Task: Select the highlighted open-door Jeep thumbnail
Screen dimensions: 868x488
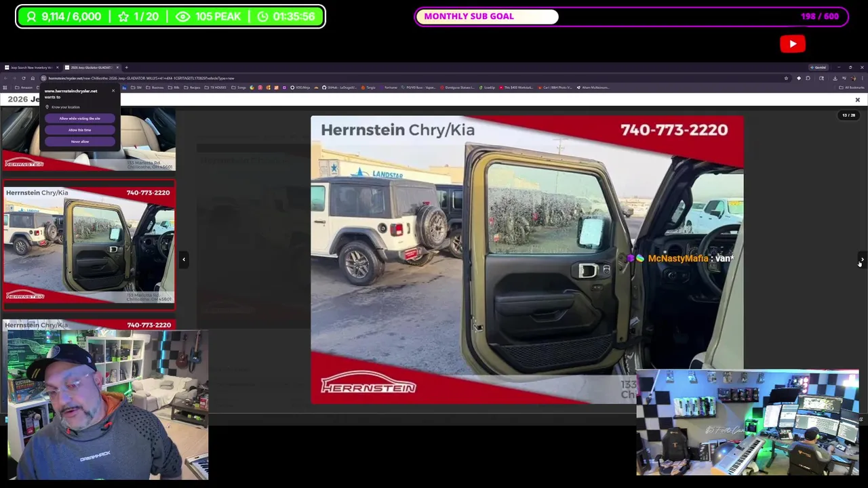Action: point(89,244)
